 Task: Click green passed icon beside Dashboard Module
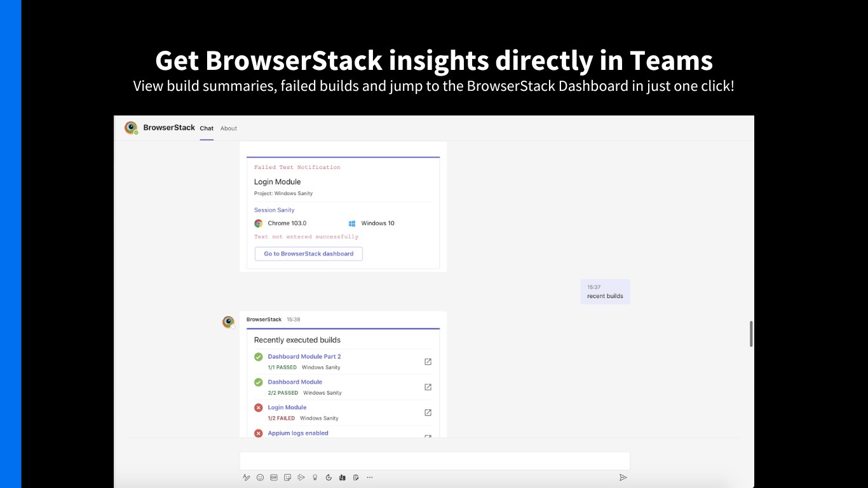259,383
